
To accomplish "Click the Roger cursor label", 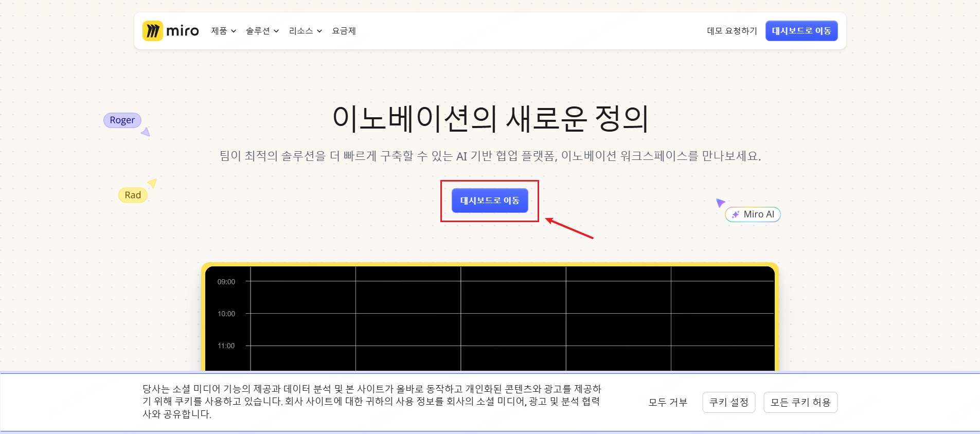I will tap(122, 120).
